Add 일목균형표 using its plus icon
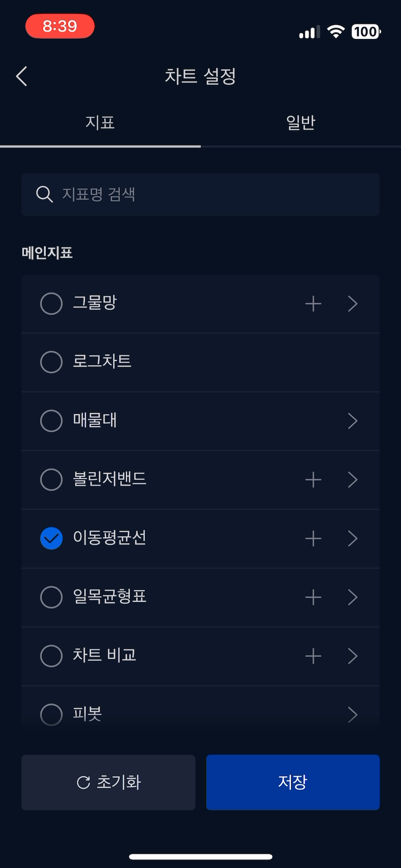 point(313,597)
